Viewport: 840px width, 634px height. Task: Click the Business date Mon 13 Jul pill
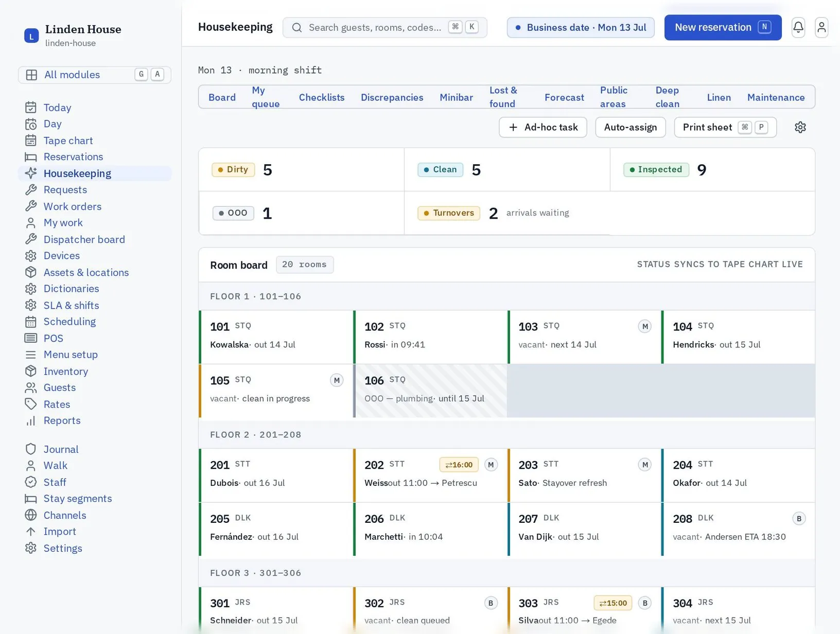[581, 27]
